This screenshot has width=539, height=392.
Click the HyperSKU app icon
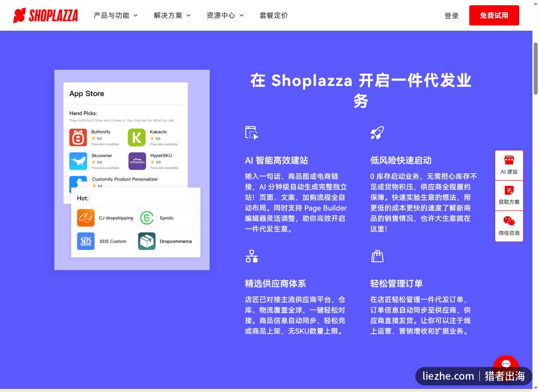point(137,161)
